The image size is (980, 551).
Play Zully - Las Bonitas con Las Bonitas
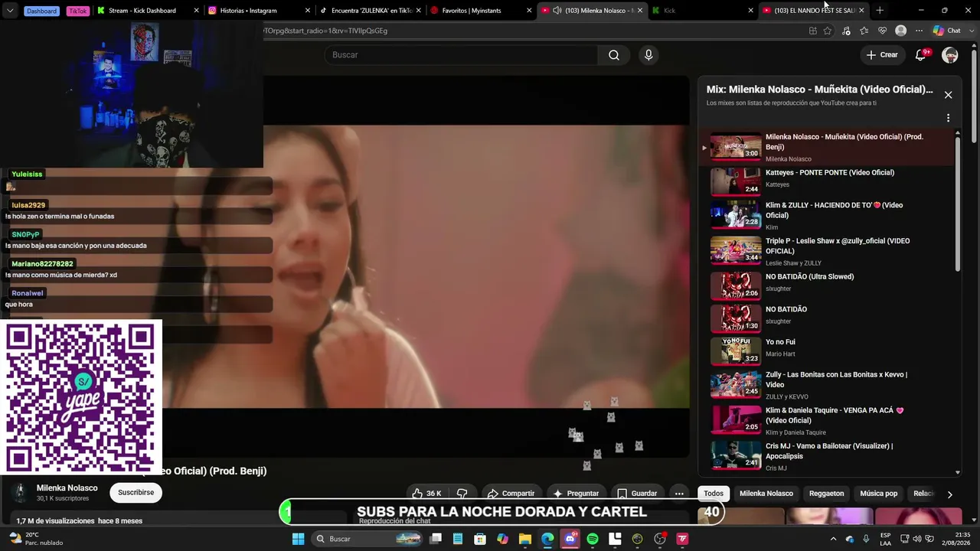(828, 385)
